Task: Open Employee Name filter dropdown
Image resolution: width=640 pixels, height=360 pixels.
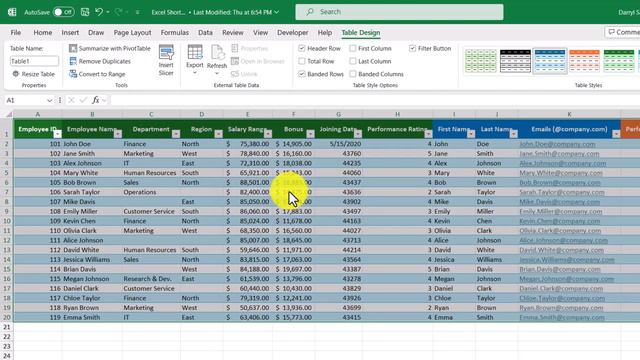Action: (x=118, y=134)
